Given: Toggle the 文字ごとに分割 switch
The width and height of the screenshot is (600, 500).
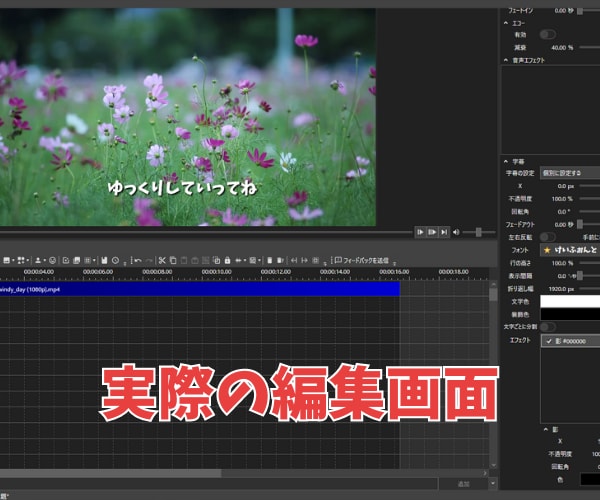Looking at the screenshot, I should [548, 327].
